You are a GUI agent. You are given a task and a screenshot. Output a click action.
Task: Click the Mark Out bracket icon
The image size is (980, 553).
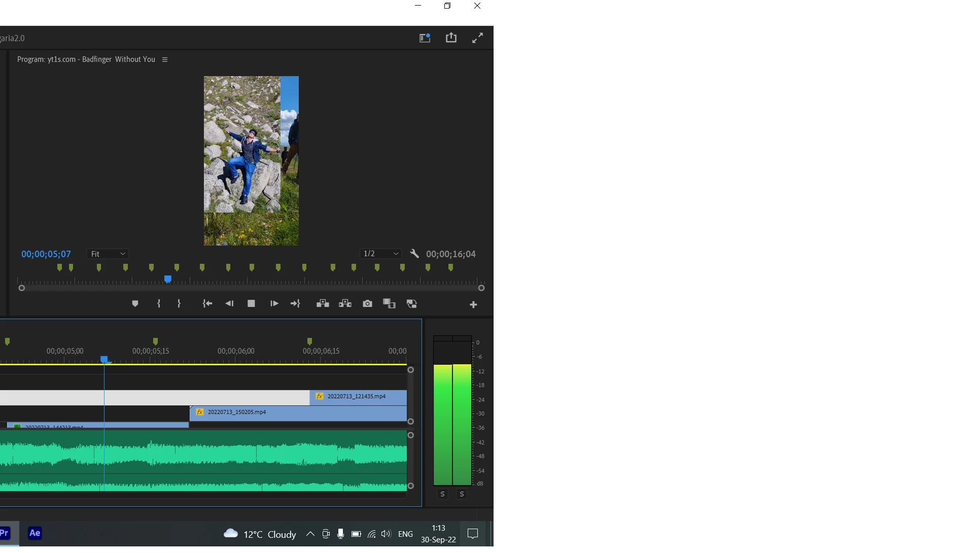179,304
